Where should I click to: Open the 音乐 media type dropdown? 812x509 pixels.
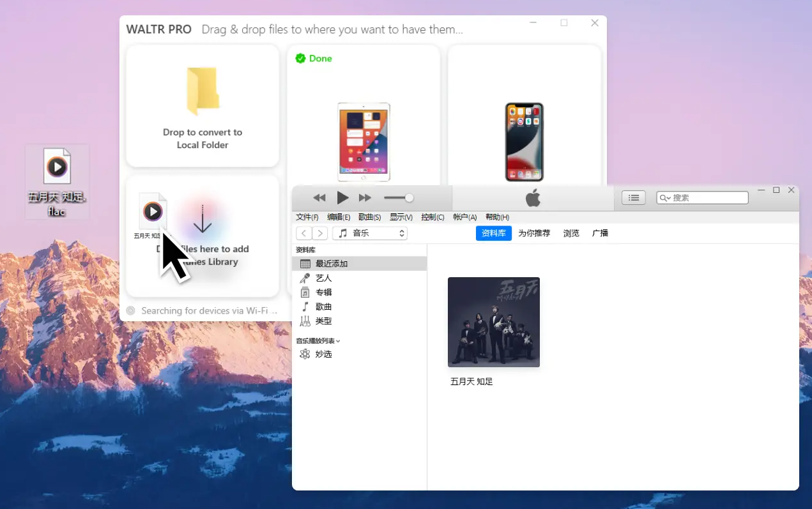pos(370,233)
